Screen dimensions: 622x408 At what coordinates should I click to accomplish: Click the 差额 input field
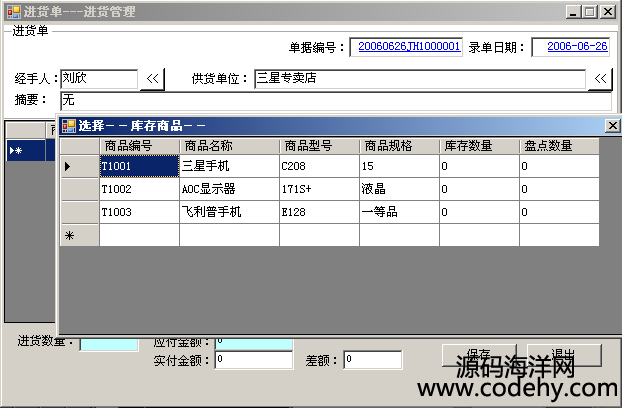click(x=372, y=360)
